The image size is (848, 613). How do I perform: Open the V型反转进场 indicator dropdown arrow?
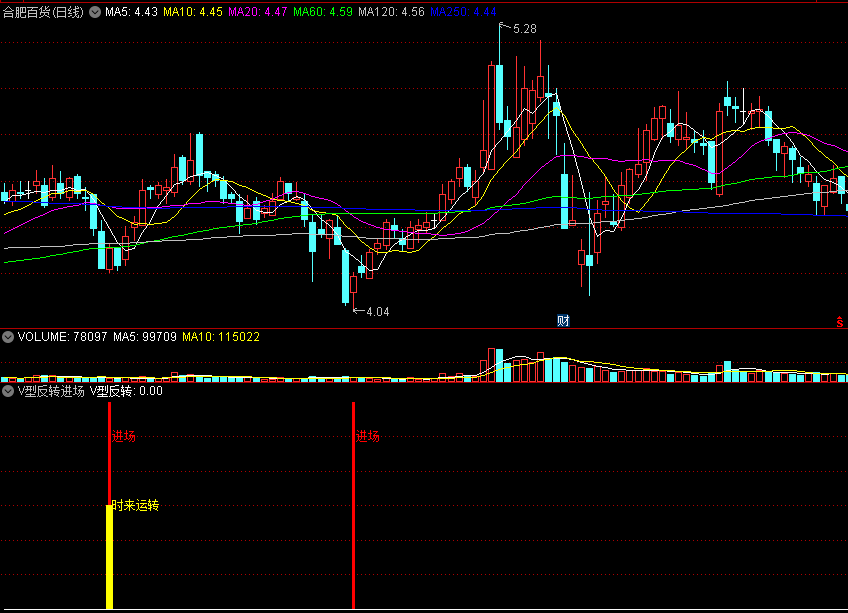[x=8, y=391]
